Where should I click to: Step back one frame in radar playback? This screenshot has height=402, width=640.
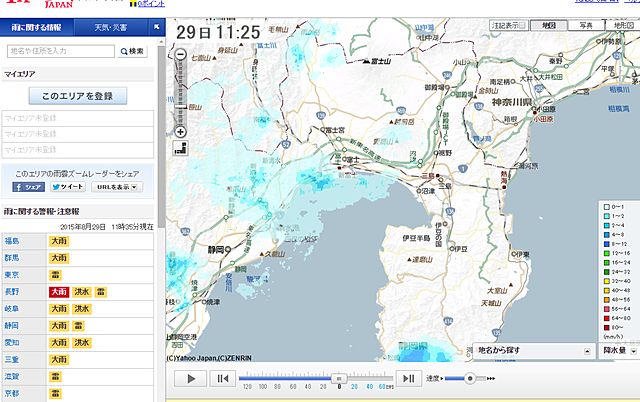[224, 378]
